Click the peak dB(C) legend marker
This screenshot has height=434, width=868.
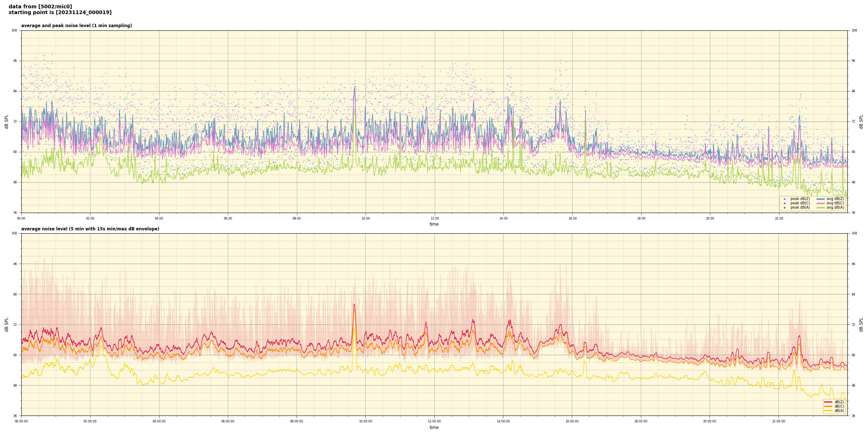pos(784,203)
